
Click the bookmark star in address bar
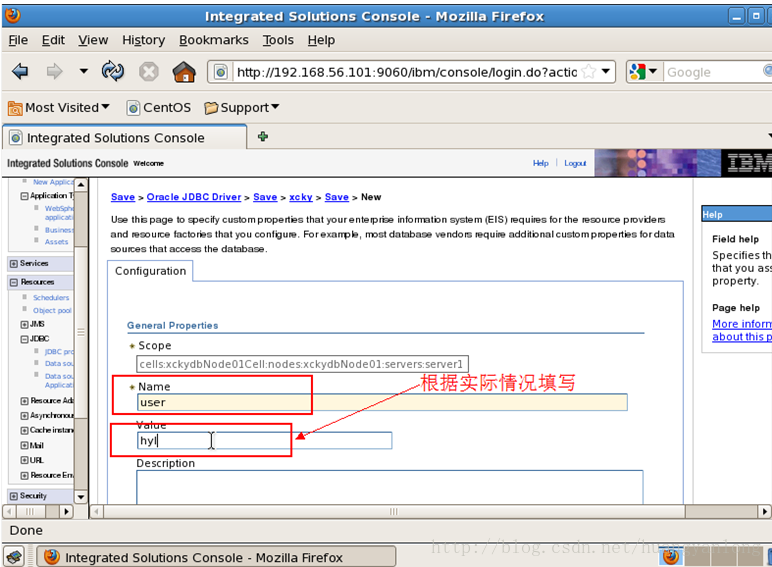588,72
